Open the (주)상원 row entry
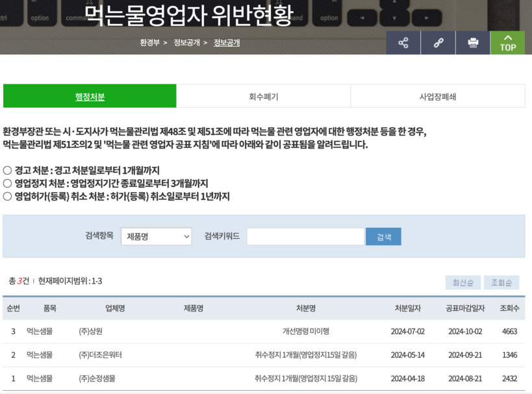This screenshot has width=532, height=394. pyautogui.click(x=91, y=332)
